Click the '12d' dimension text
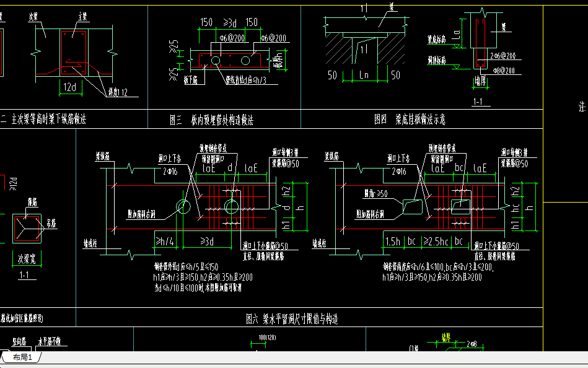588x368 pixels. coord(70,87)
